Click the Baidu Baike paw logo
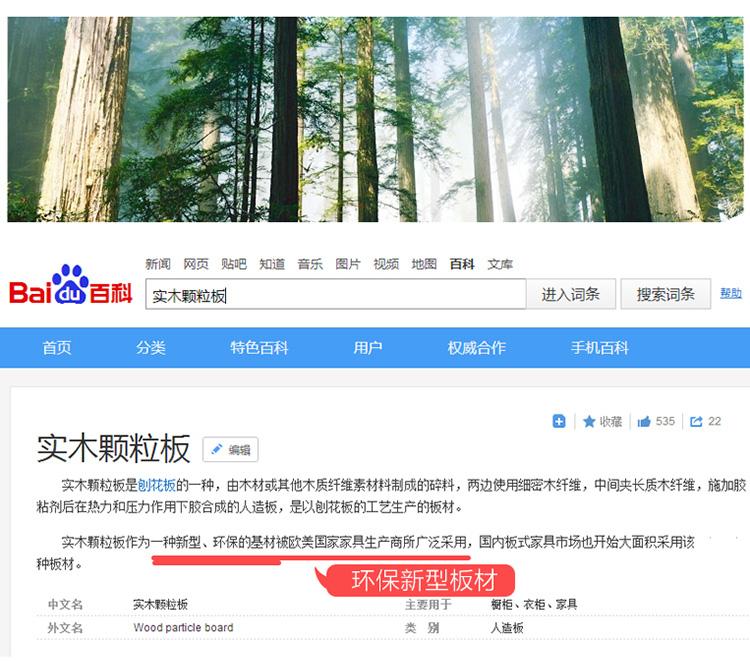 pyautogui.click(x=70, y=285)
